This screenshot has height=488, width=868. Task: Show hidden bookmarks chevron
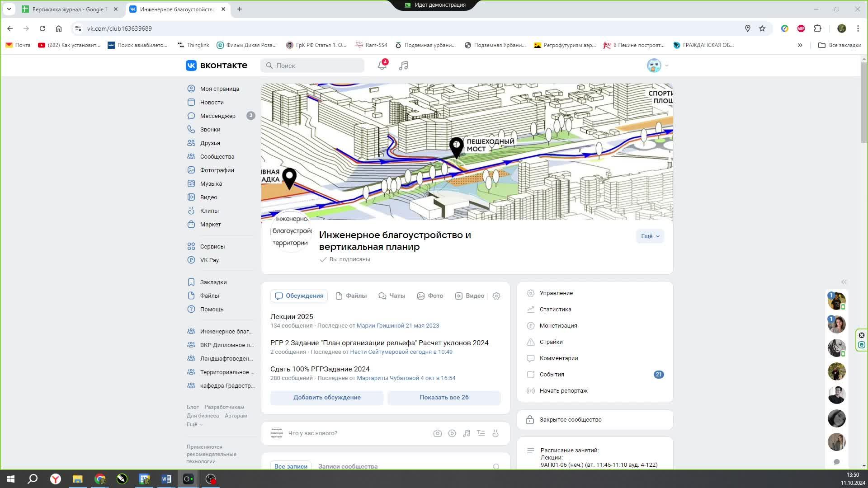tap(800, 45)
